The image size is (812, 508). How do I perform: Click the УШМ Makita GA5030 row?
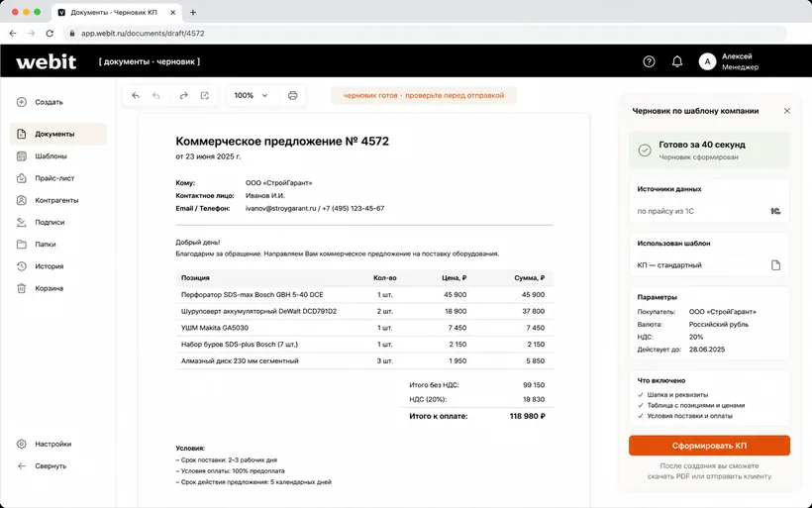(x=364, y=328)
